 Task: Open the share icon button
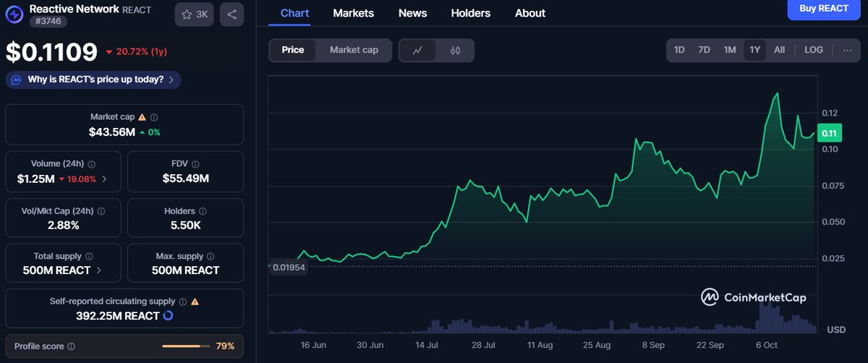point(231,14)
